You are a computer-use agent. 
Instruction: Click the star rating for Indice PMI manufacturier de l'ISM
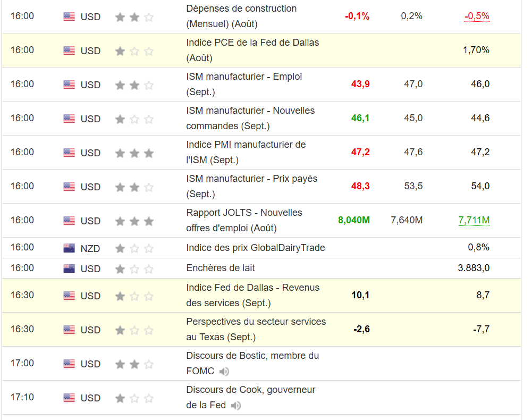(134, 153)
